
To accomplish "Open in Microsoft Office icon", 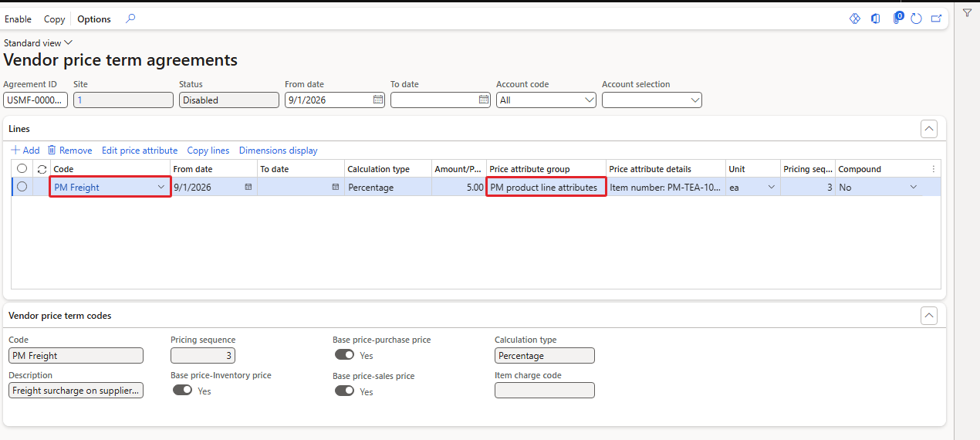I will click(x=875, y=19).
